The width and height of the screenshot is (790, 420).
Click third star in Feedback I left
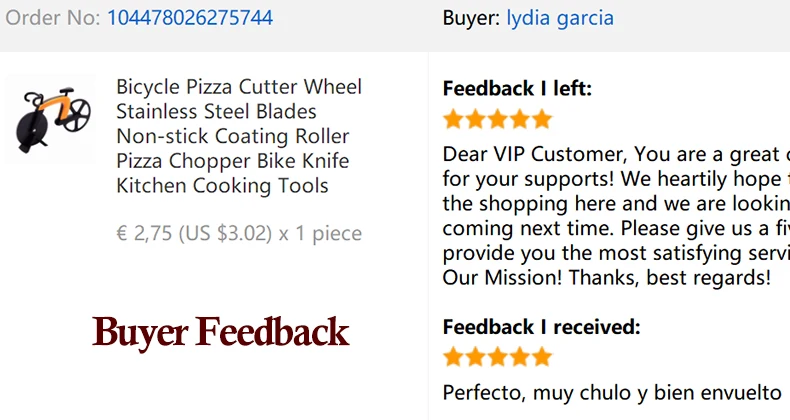pyautogui.click(x=497, y=119)
